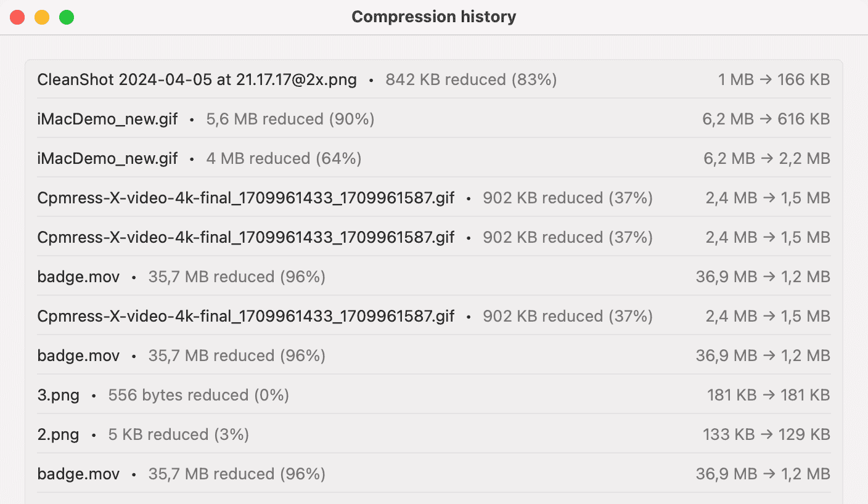Close the Compression history window
Image resolution: width=868 pixels, height=504 pixels.
pos(17,17)
